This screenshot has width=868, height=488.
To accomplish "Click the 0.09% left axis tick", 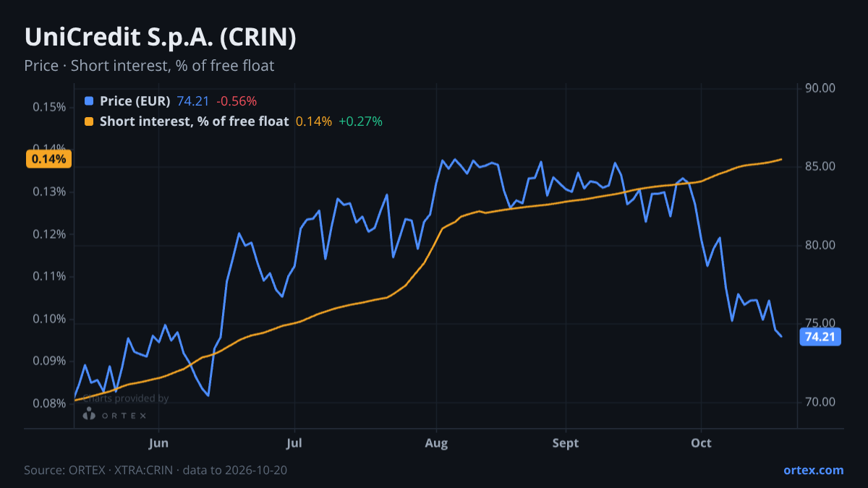I will pyautogui.click(x=50, y=361).
